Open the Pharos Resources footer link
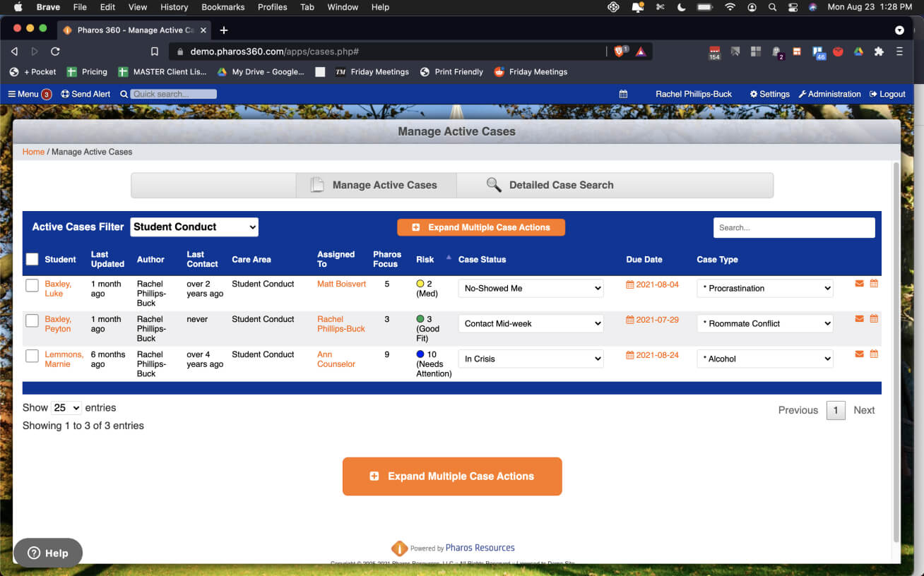Image resolution: width=924 pixels, height=576 pixels. pos(480,548)
